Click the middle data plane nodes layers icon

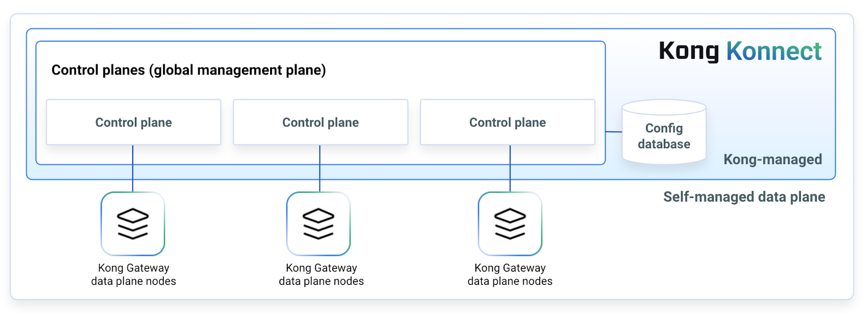(x=318, y=223)
